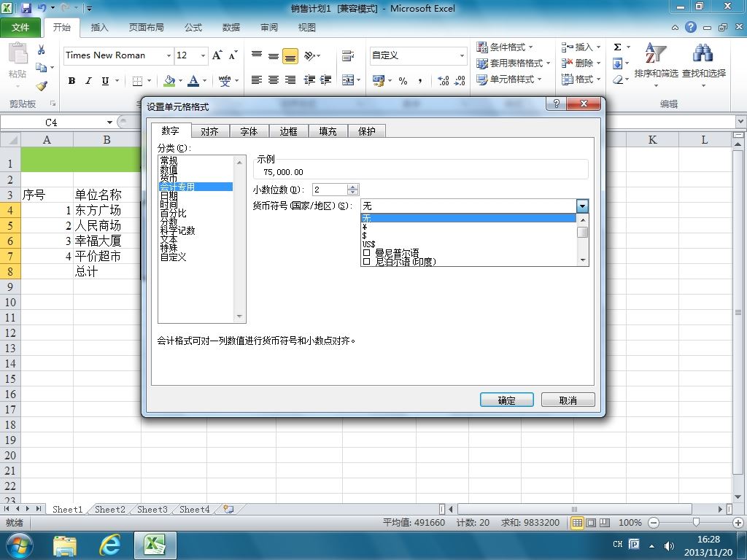Click the Windows Start button

19,545
